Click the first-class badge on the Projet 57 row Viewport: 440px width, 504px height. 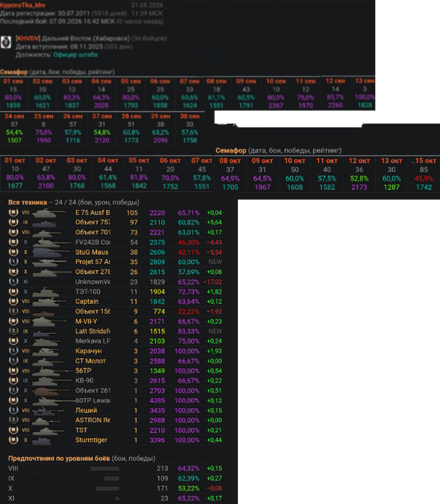[x=13, y=261]
